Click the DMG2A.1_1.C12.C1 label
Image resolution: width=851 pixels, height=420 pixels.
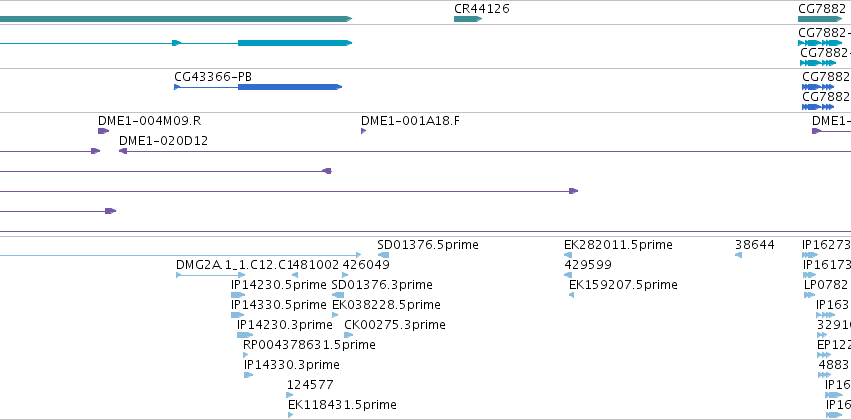[x=233, y=265]
